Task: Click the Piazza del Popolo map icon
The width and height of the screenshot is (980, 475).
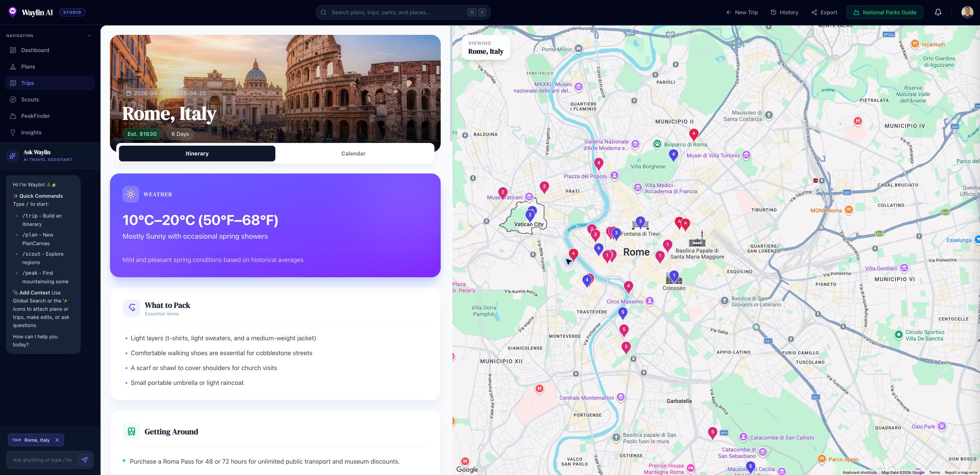Action: point(614,175)
